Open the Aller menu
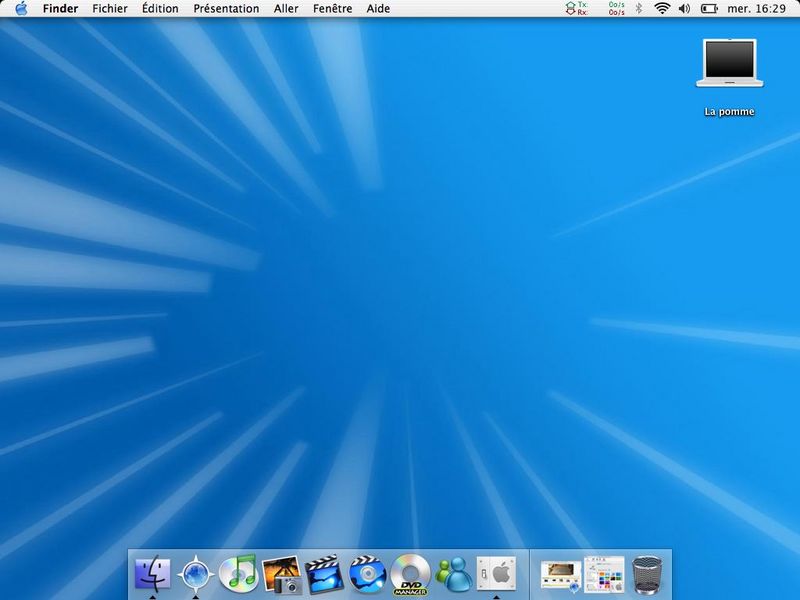Image resolution: width=800 pixels, height=600 pixels. pyautogui.click(x=286, y=9)
